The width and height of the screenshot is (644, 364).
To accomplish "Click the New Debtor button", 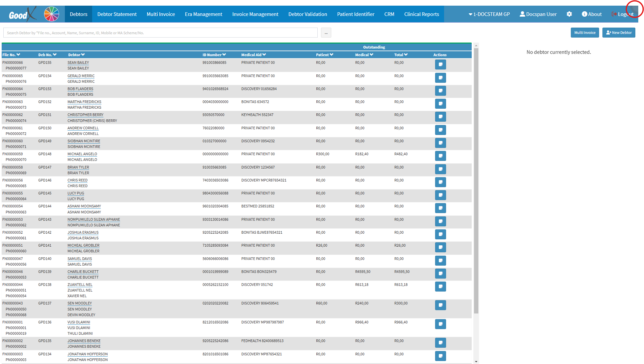I will click(619, 33).
